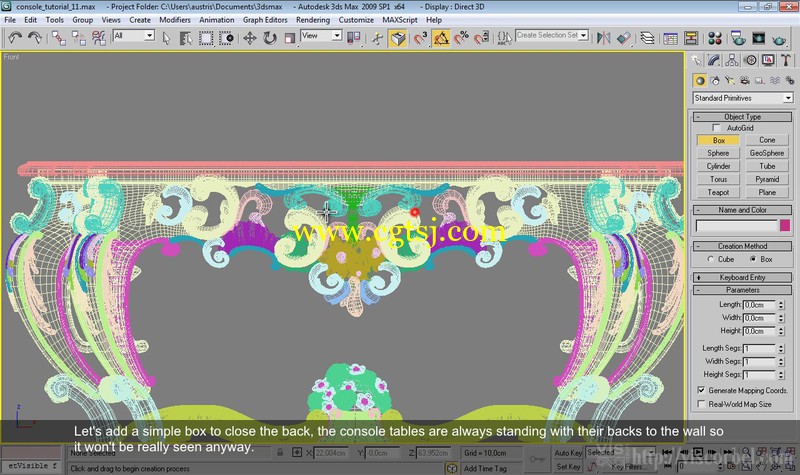The height and width of the screenshot is (475, 800).
Task: Toggle the 3D Snaps magnet icon
Action: 420,38
